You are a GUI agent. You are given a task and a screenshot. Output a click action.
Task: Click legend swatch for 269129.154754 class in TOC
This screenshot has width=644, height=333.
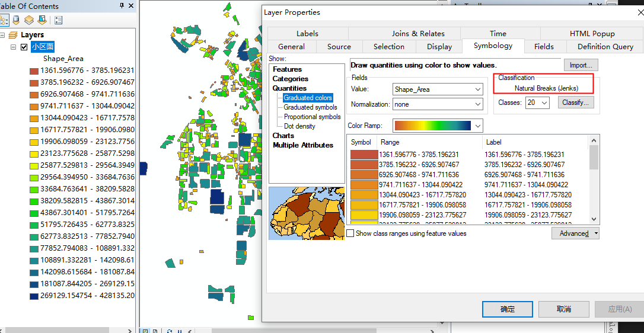click(x=34, y=296)
